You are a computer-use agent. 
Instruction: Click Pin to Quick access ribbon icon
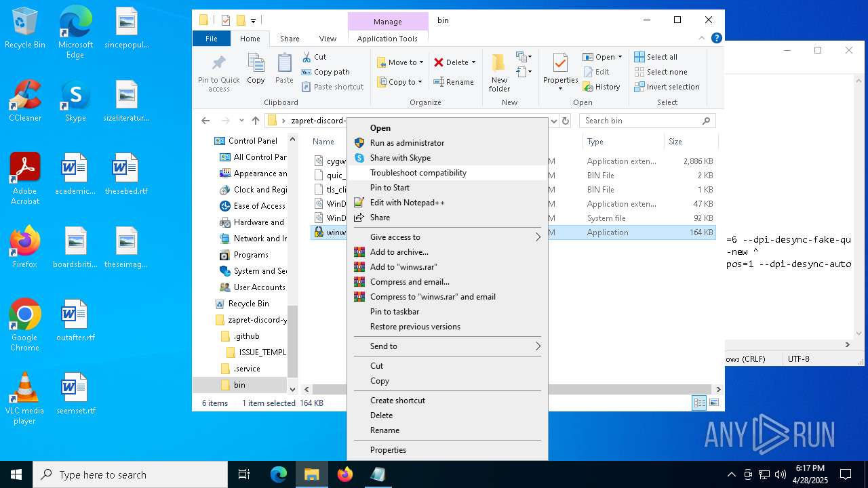pos(218,73)
